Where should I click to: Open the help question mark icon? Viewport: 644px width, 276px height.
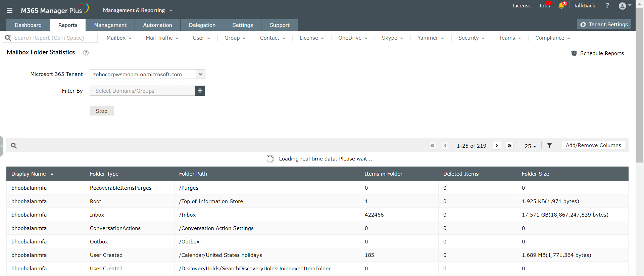(607, 6)
